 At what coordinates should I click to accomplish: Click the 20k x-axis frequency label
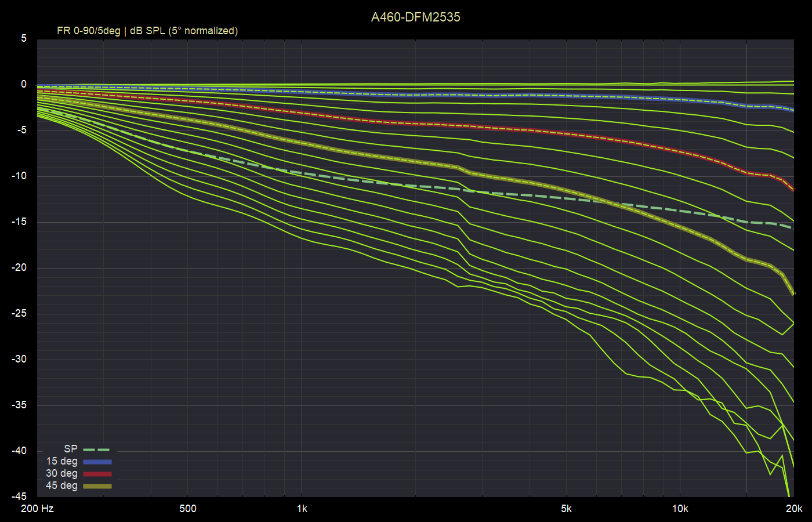coord(794,509)
